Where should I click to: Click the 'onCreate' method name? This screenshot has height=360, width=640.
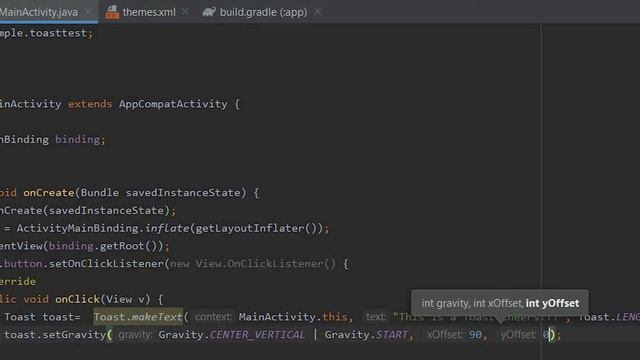(x=49, y=193)
